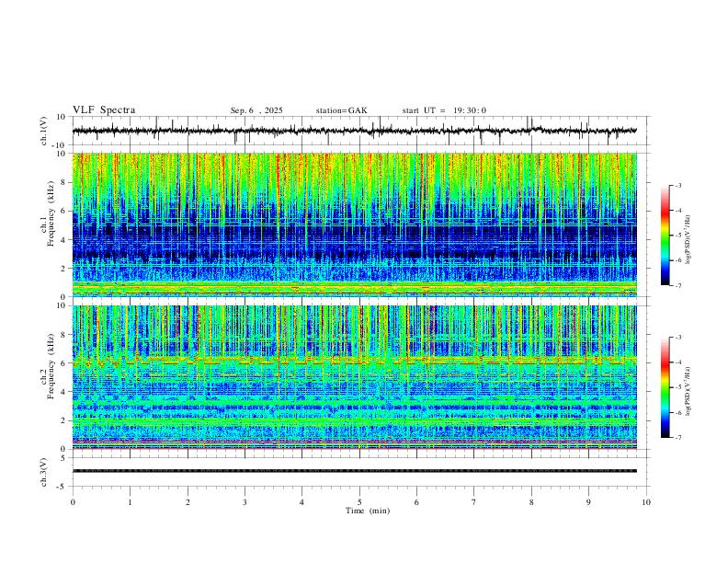Click the green 2 kHz band in ch.2 spectrogram
This screenshot has height=563, width=728.
(x=355, y=421)
